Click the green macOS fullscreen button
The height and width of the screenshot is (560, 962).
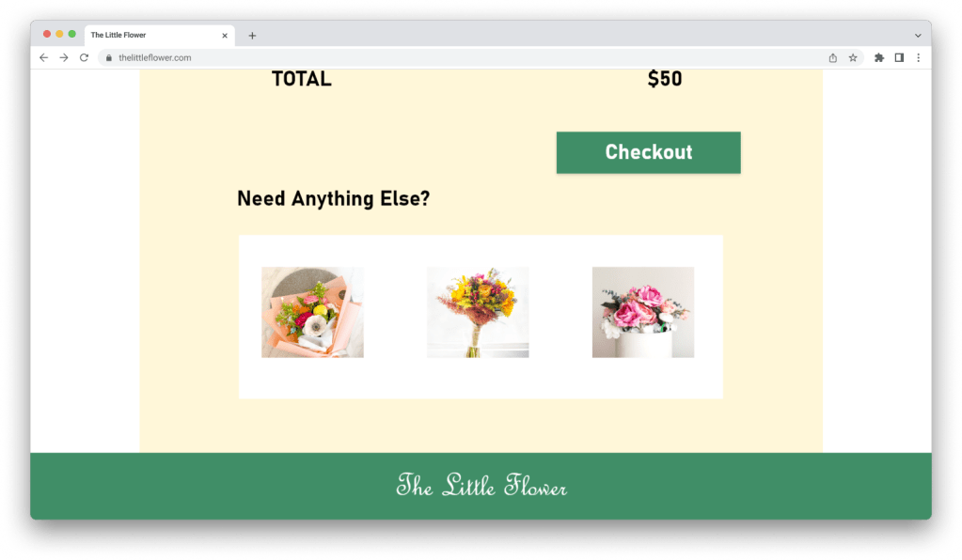pos(71,35)
